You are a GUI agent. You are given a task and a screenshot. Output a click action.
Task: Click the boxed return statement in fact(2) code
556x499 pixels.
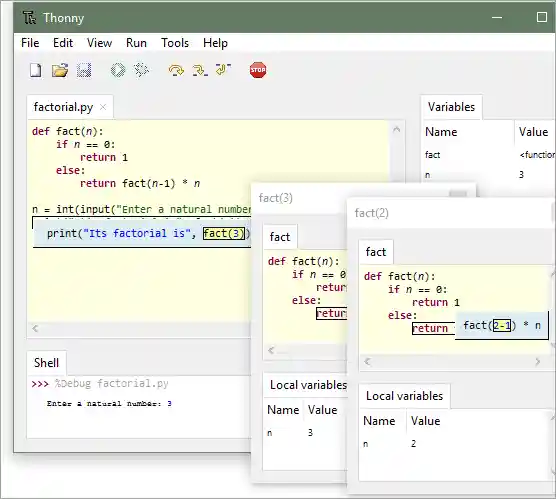coord(433,328)
